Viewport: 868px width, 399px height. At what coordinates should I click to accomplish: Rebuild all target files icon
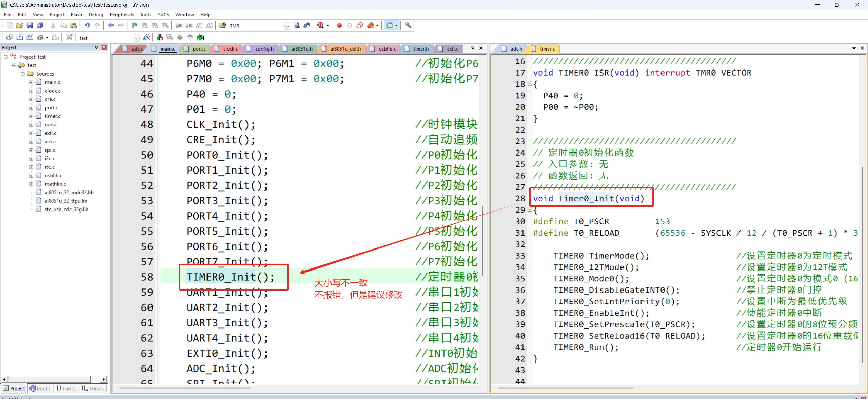pos(30,37)
